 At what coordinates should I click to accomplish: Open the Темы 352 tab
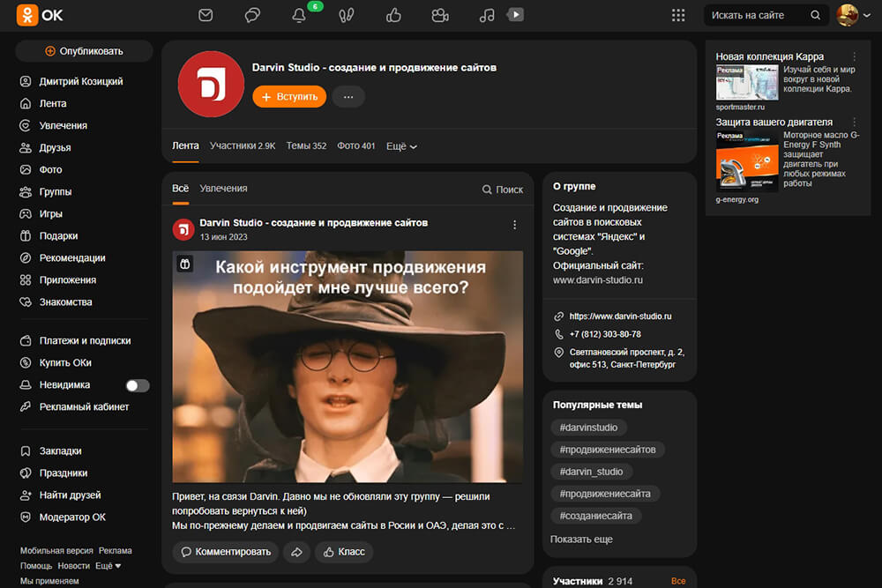306,145
